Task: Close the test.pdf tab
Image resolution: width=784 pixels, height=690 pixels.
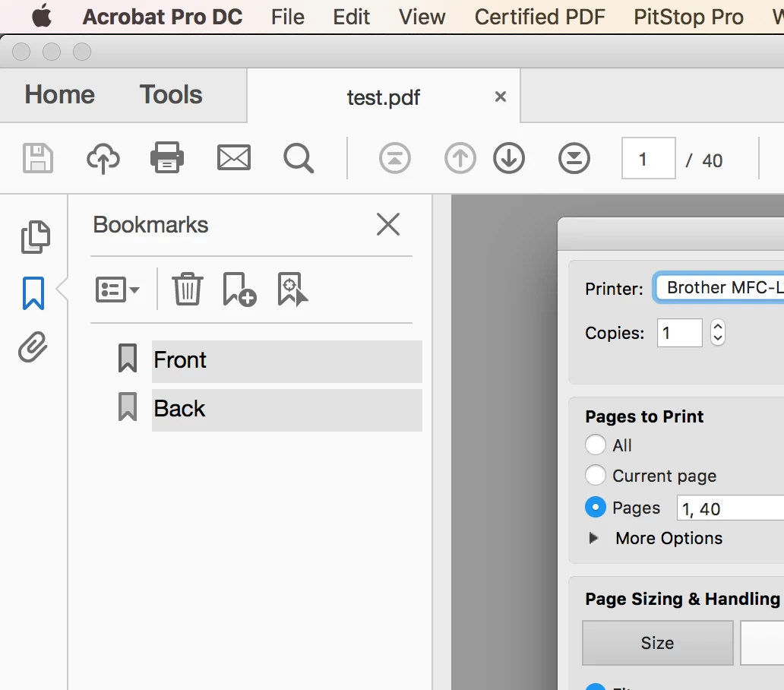Action: tap(501, 97)
